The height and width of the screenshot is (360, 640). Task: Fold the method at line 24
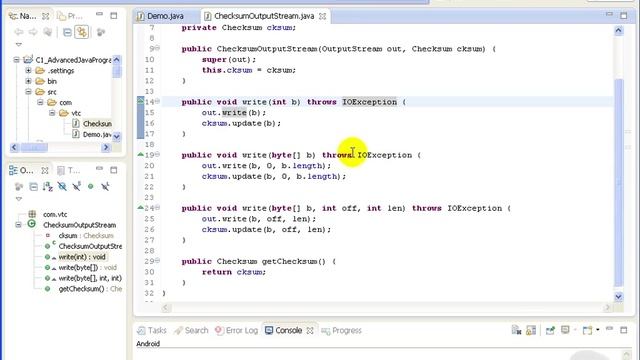pyautogui.click(x=158, y=208)
